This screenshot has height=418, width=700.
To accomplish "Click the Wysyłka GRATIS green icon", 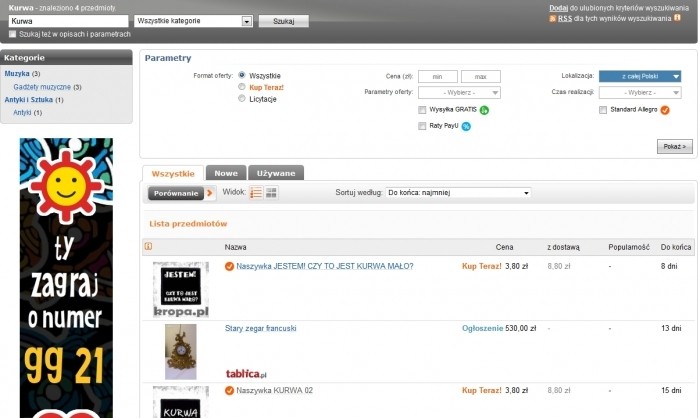I will [484, 110].
